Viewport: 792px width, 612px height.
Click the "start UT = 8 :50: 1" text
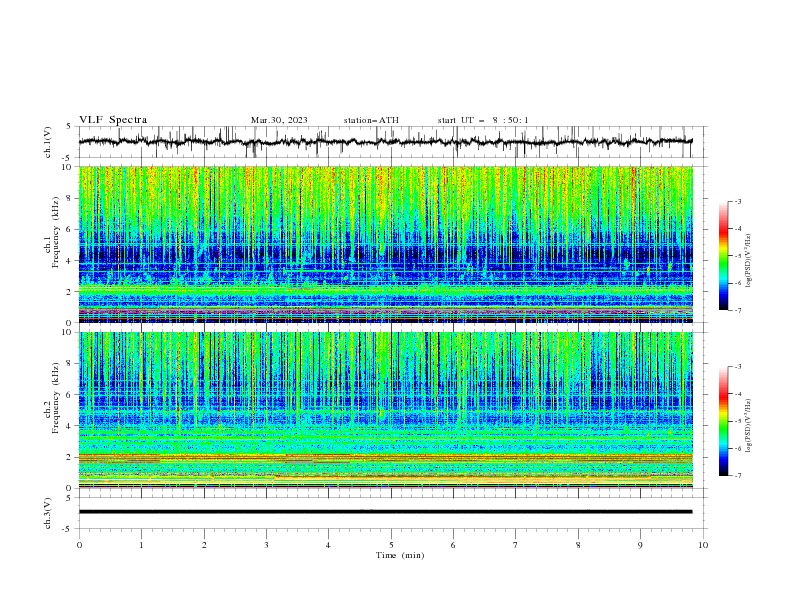483,120
